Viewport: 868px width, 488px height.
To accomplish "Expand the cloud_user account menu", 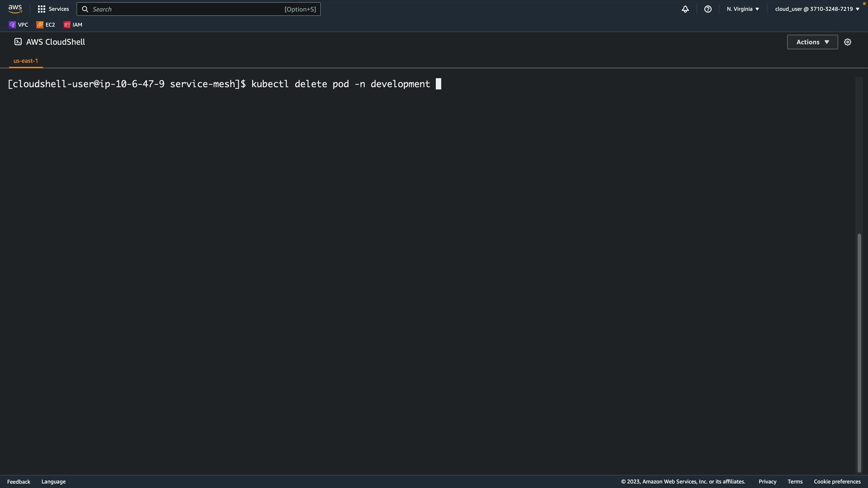I will [817, 9].
